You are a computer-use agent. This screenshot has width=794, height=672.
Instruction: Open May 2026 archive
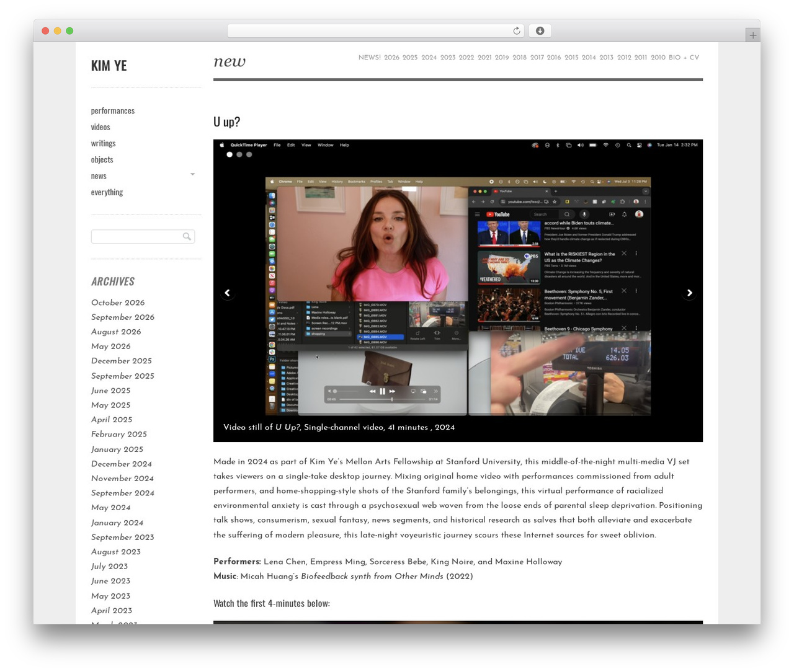tap(111, 347)
